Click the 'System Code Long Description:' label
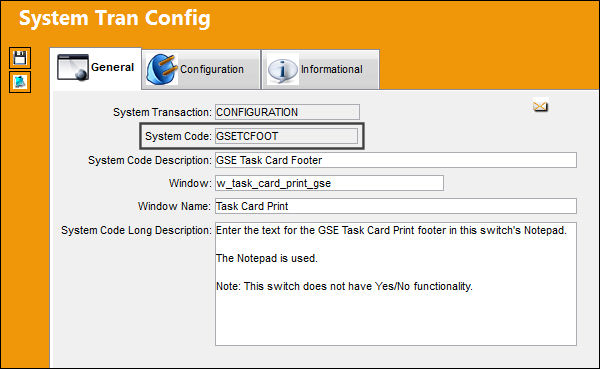 point(136,230)
